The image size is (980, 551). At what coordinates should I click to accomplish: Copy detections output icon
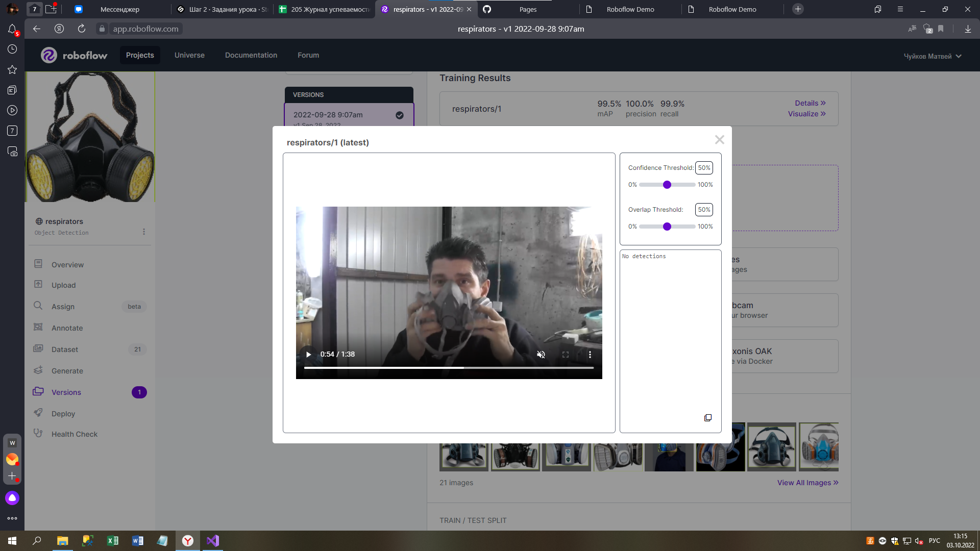click(708, 418)
